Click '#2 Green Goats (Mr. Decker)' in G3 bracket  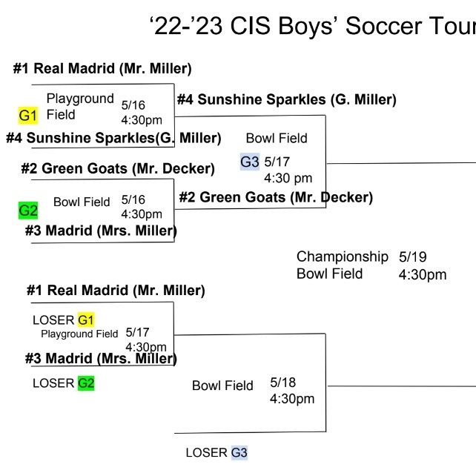(276, 197)
